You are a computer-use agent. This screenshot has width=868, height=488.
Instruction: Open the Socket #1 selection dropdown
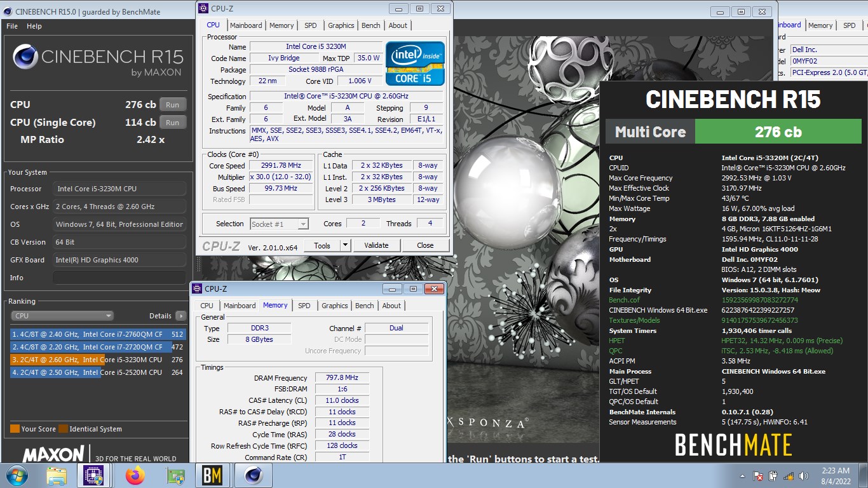279,224
